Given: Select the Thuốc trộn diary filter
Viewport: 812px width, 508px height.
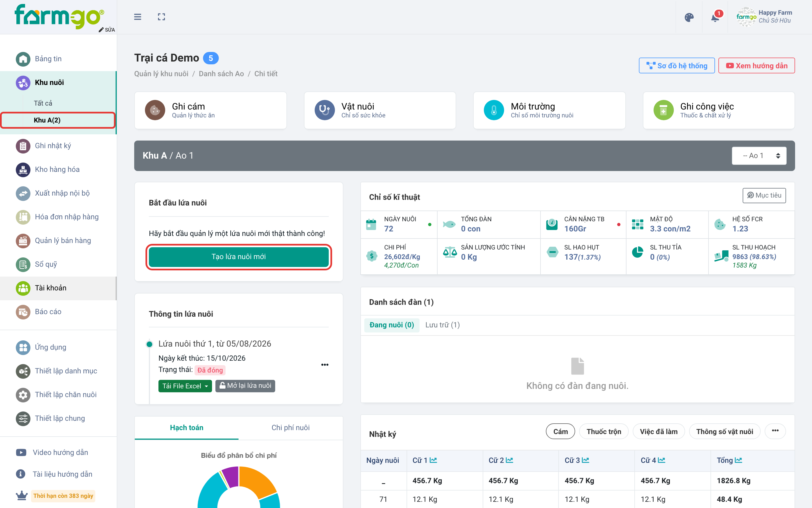Looking at the screenshot, I should pyautogui.click(x=604, y=432).
